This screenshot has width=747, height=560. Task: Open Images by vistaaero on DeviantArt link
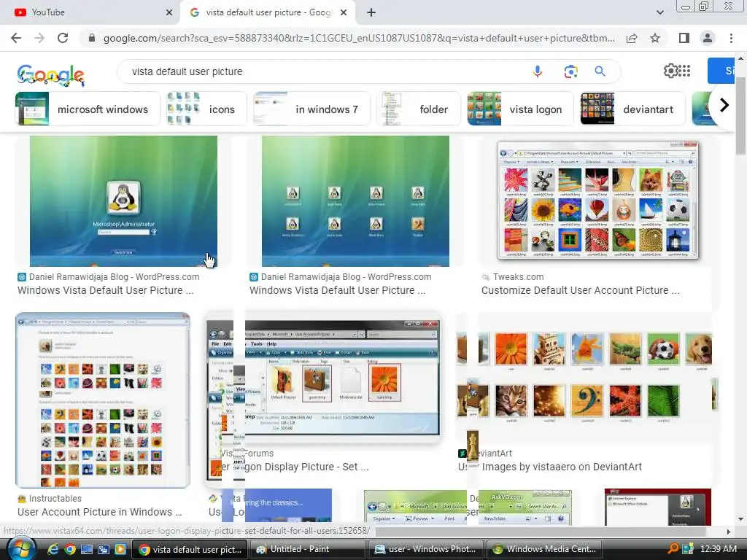coord(562,467)
